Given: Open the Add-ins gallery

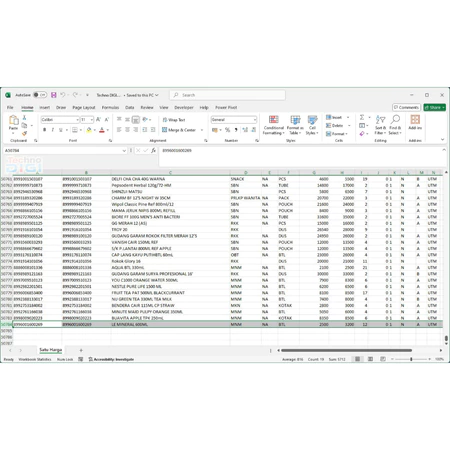Looking at the screenshot, I should 415,122.
